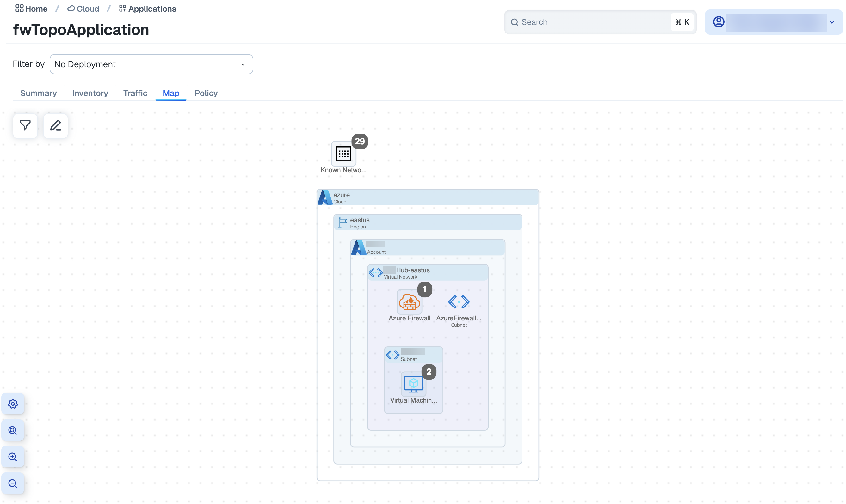Click the Account label text
The image size is (846, 504).
pos(376,252)
